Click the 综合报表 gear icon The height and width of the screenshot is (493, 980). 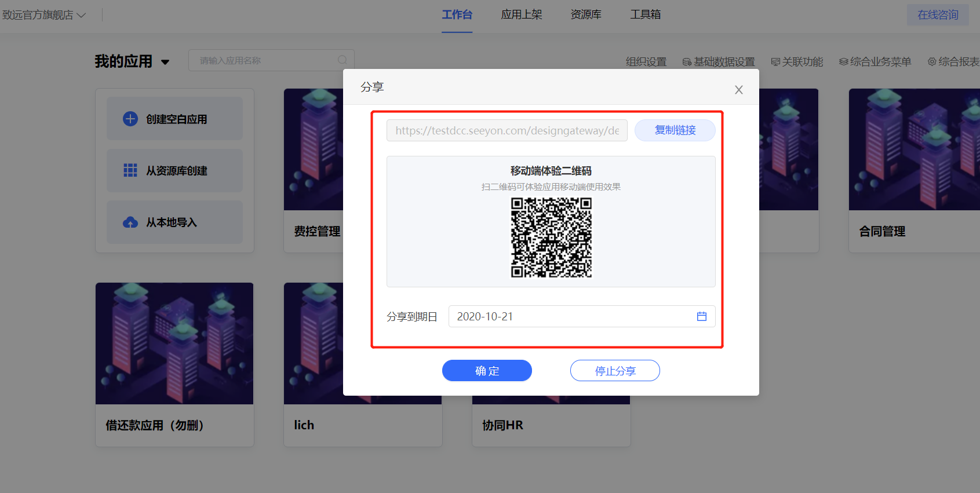tap(932, 61)
